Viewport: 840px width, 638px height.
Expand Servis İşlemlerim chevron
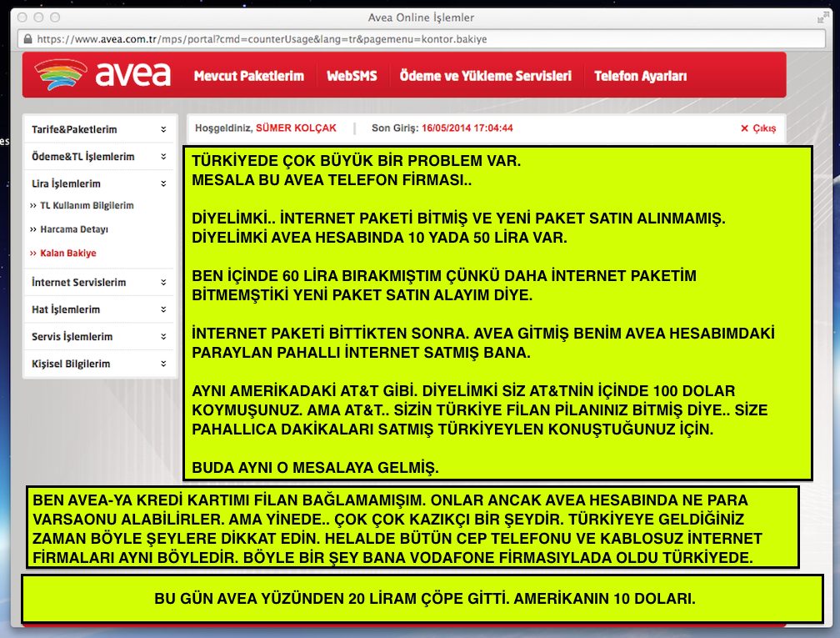(163, 337)
